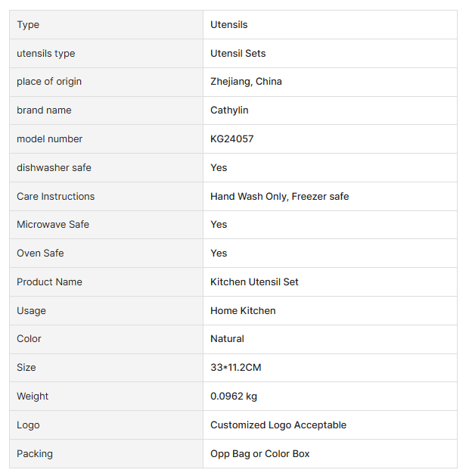Click the "dishwasher safe" label
This screenshot has height=476, width=469.
tap(54, 168)
